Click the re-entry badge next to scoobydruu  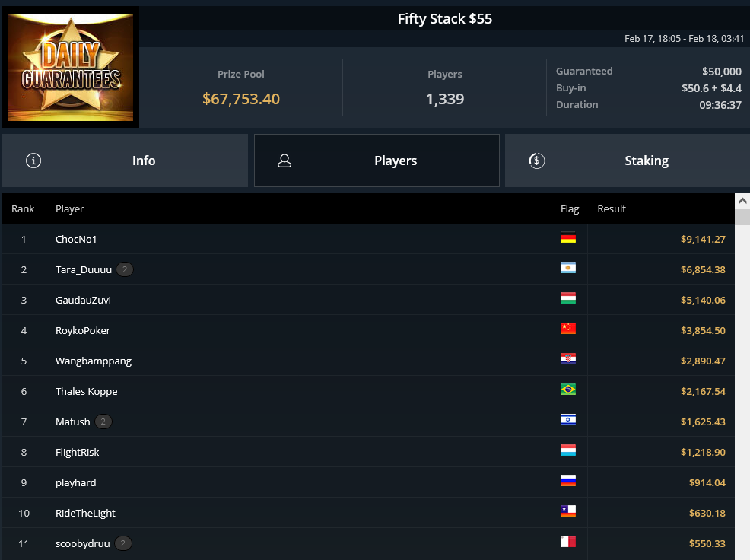[x=123, y=543]
